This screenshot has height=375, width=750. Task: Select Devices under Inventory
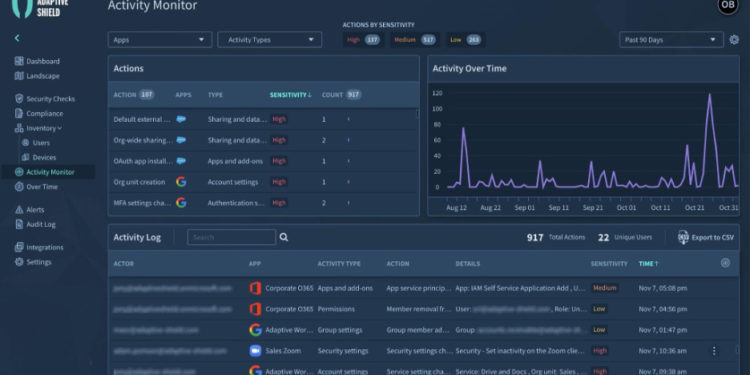coord(44,157)
